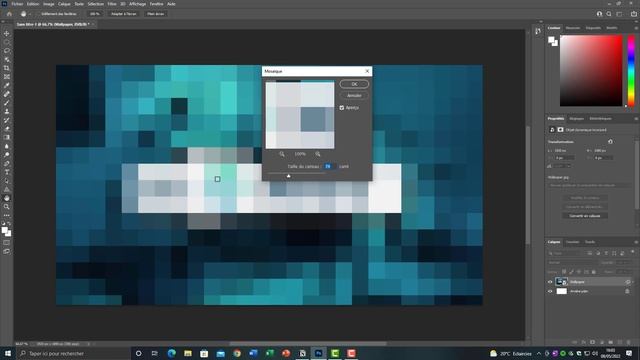Select the Eraser tool
640x360 pixels.
[7, 129]
